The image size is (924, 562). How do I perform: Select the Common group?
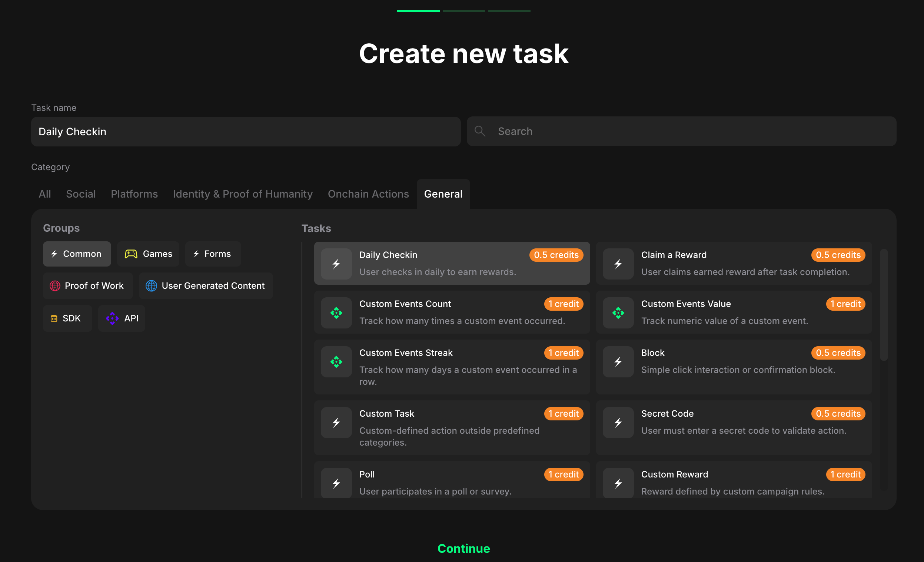tap(77, 254)
